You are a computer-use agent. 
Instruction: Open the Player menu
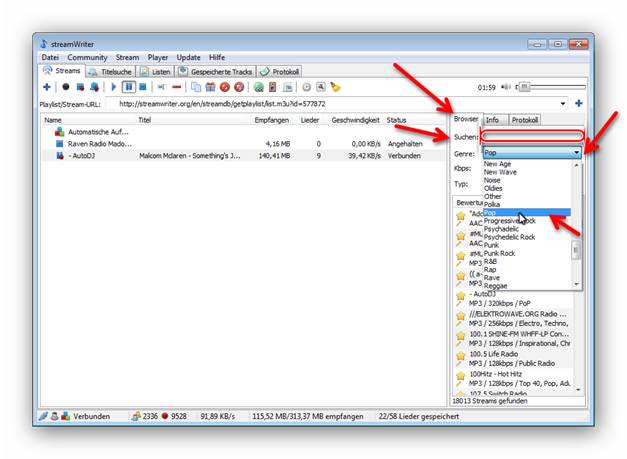158,58
